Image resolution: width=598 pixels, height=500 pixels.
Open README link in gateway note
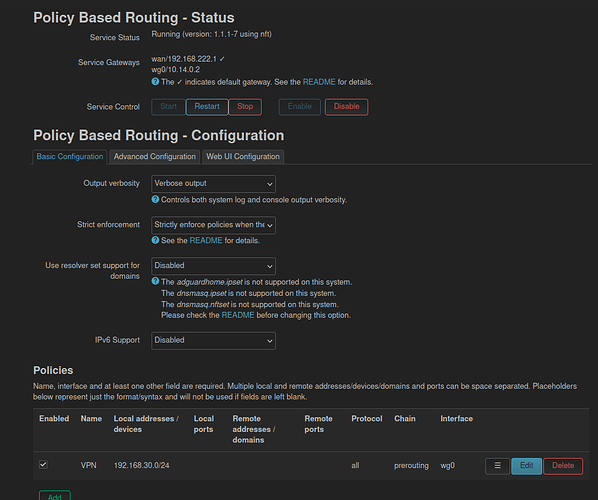pos(319,82)
